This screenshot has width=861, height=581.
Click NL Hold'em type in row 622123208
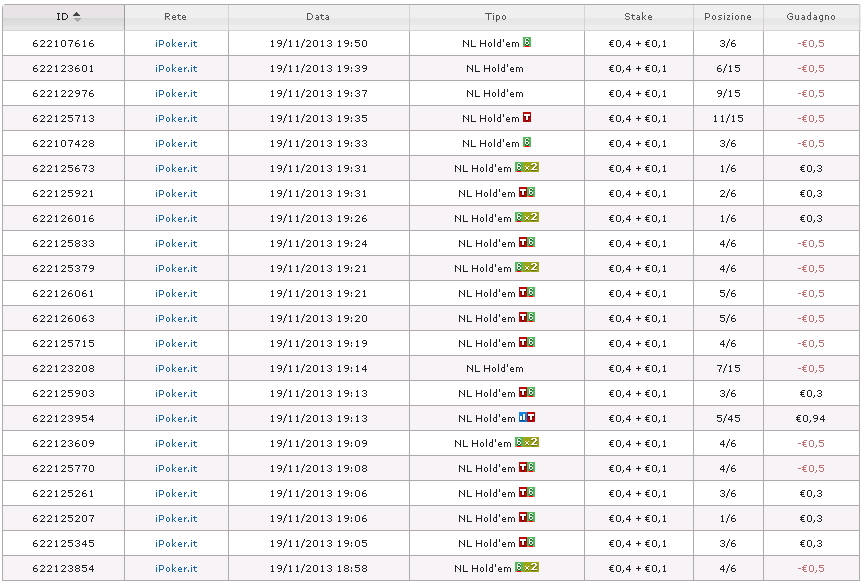click(x=495, y=368)
